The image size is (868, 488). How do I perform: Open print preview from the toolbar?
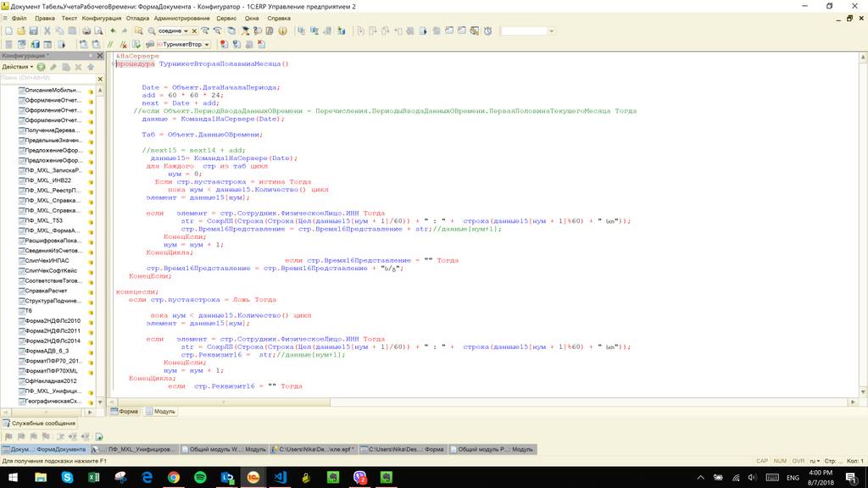point(98,31)
